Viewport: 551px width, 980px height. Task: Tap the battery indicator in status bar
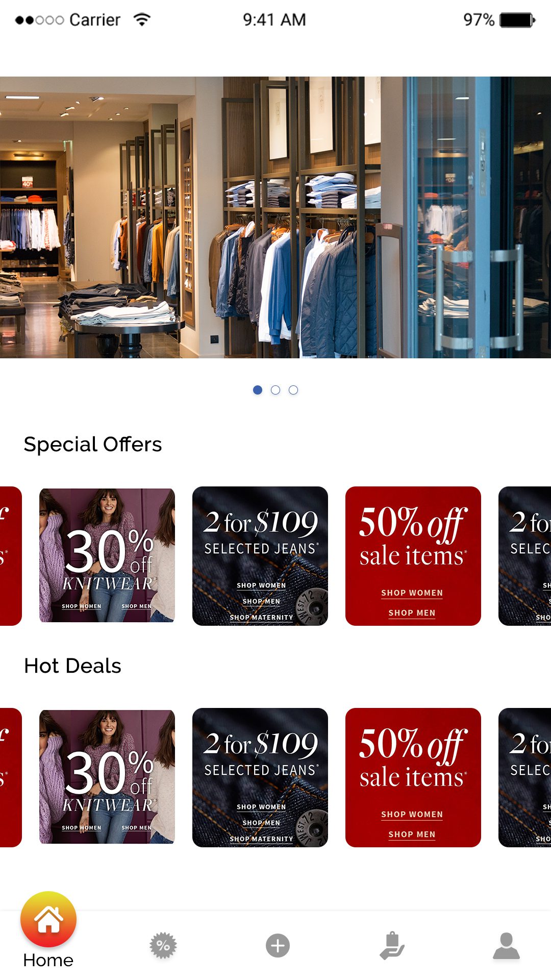517,20
